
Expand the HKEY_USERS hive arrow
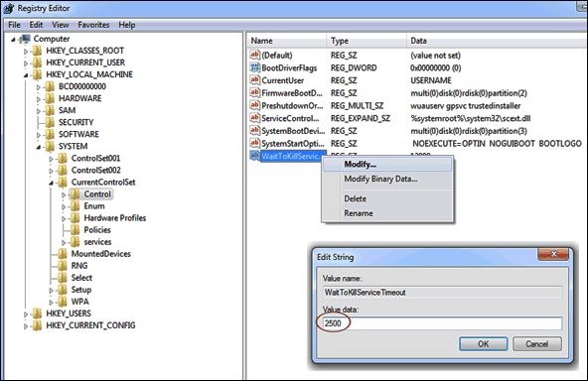26,315
